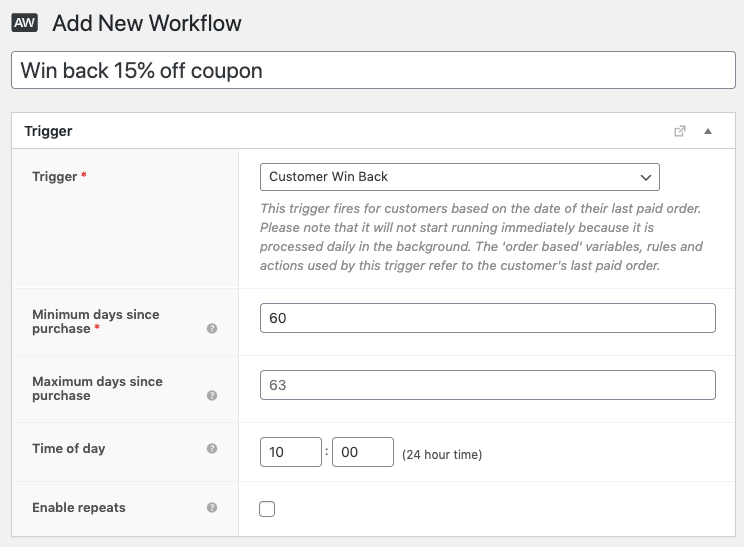Click the trigger description help text
Viewport: 744px width, 547px height.
[481, 237]
